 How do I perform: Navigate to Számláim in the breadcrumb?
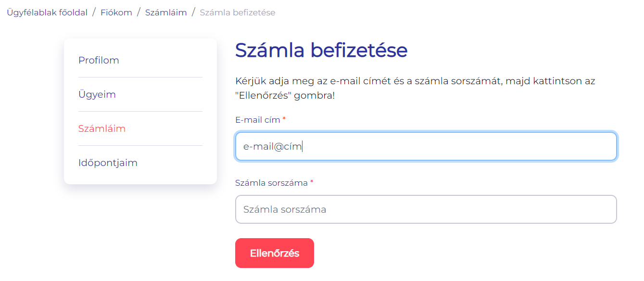click(165, 13)
